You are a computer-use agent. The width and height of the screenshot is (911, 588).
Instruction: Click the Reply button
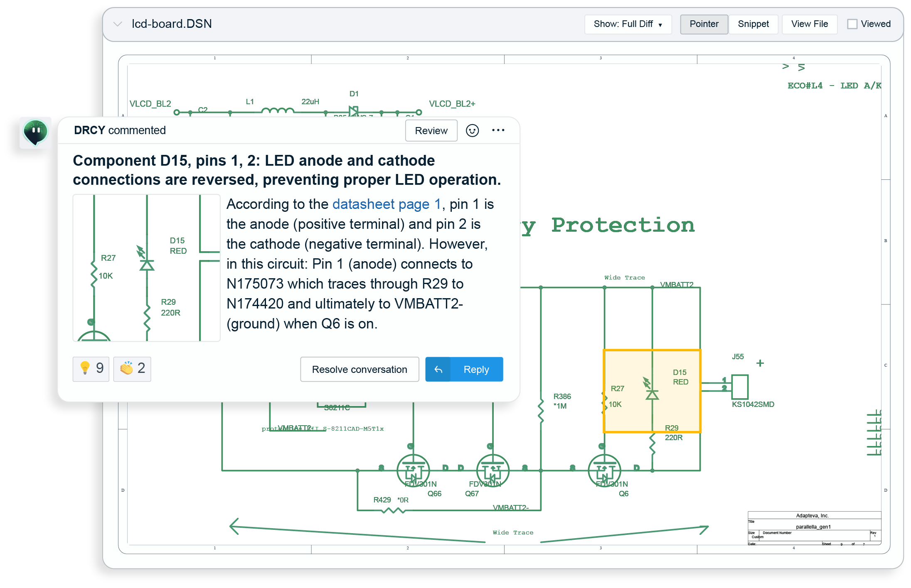click(476, 369)
